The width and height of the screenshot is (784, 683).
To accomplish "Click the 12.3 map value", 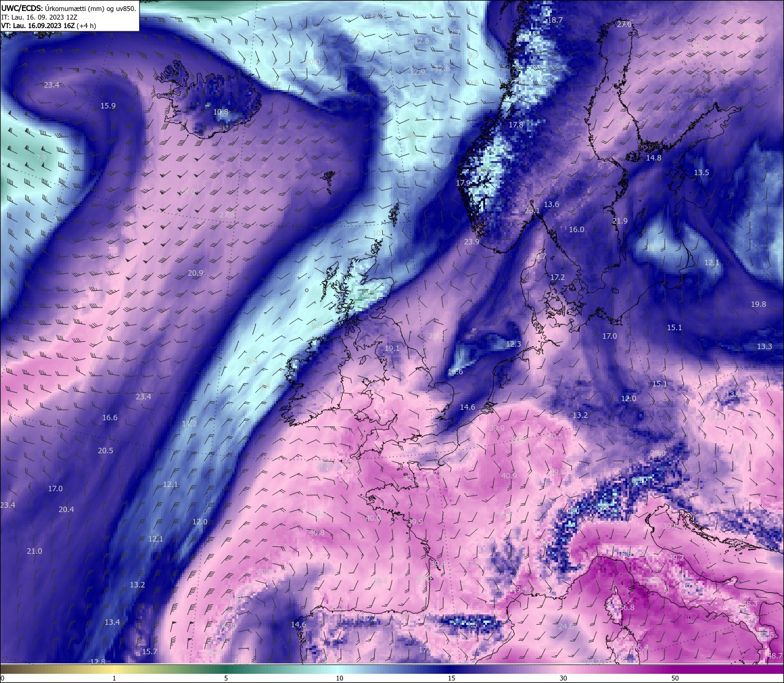I will point(513,344).
